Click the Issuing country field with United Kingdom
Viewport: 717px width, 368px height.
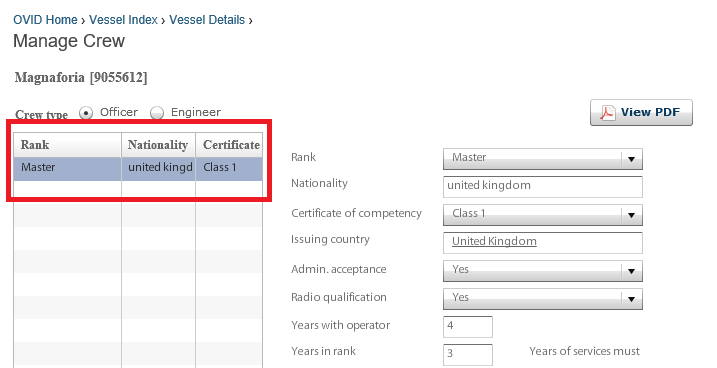(x=543, y=242)
